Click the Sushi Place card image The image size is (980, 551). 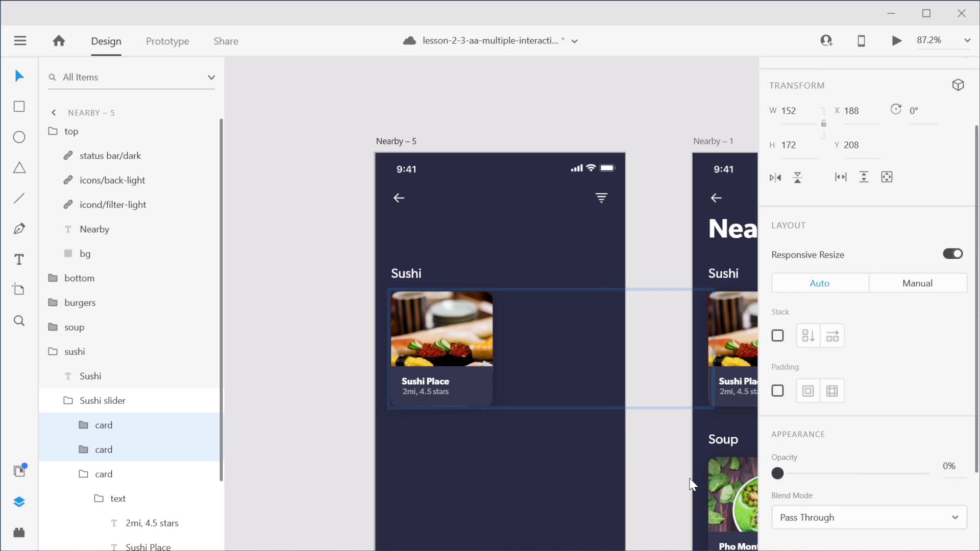[442, 329]
